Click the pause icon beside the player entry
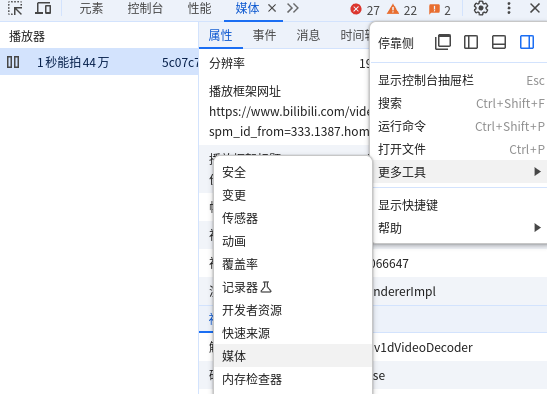This screenshot has width=547, height=394. 13,62
